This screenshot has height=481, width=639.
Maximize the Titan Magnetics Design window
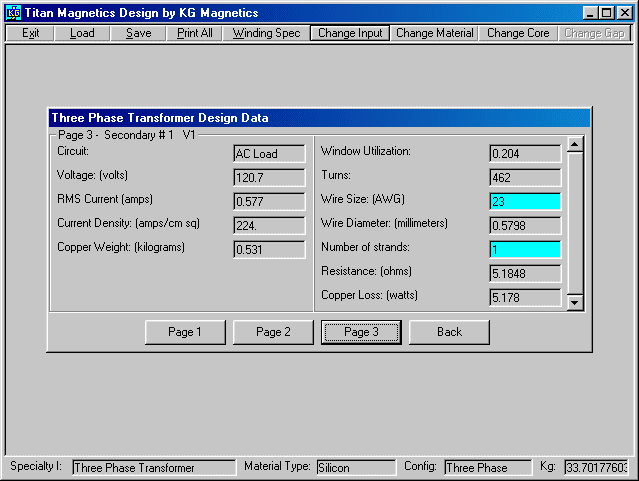click(607, 13)
